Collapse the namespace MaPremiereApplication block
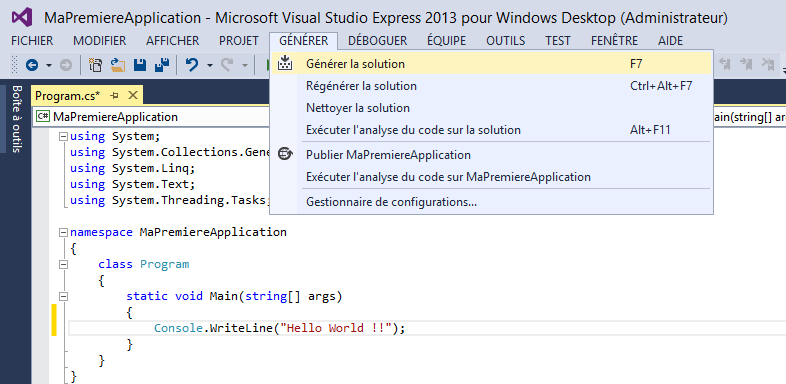Image resolution: width=786 pixels, height=384 pixels. click(x=63, y=232)
